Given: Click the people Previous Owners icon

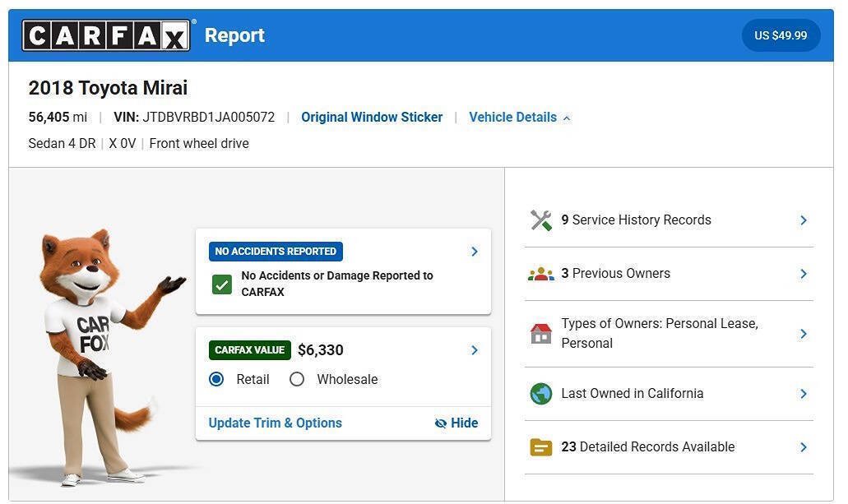Looking at the screenshot, I should [x=541, y=274].
